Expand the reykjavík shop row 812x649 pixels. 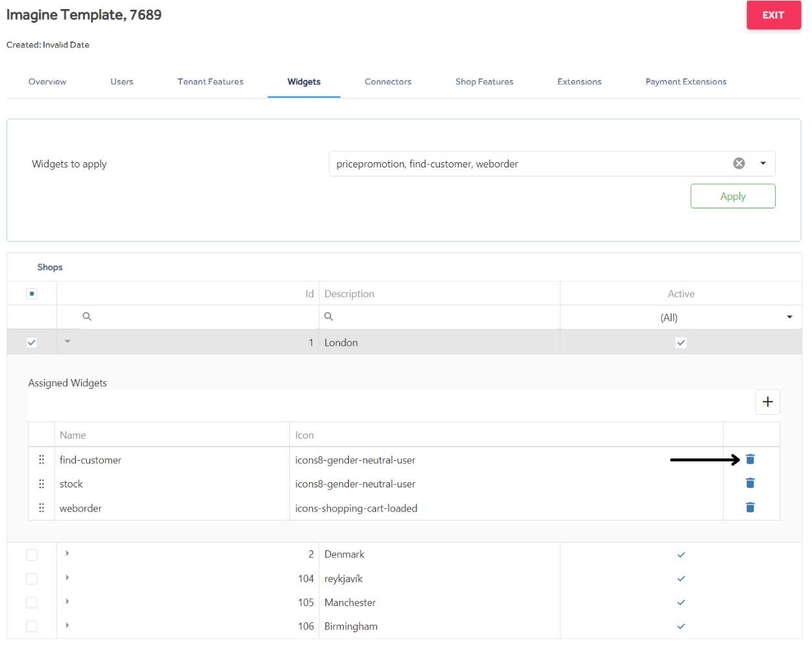click(67, 578)
